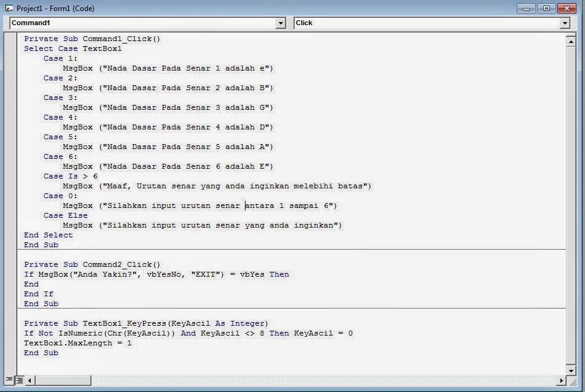This screenshot has height=392, width=585.
Task: Click MsgBox line 'Senar 3 adalah G'
Action: [x=168, y=107]
